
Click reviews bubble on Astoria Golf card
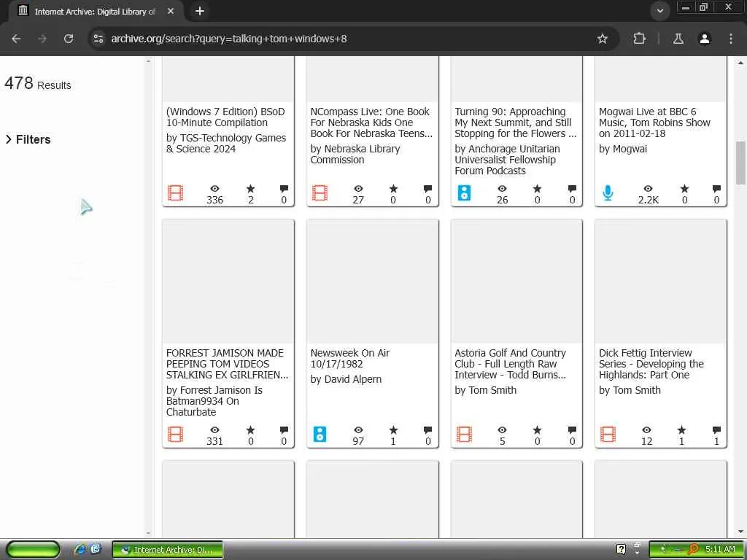click(572, 430)
